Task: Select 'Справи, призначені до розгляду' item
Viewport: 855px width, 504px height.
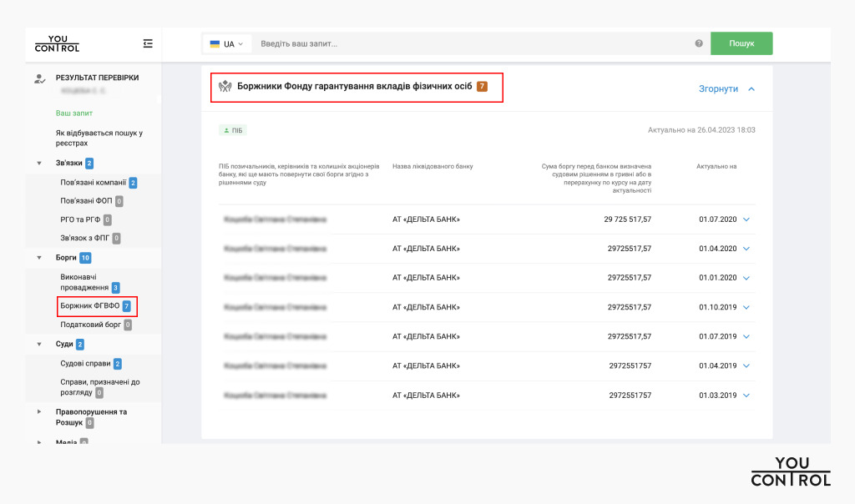Action: click(x=100, y=387)
